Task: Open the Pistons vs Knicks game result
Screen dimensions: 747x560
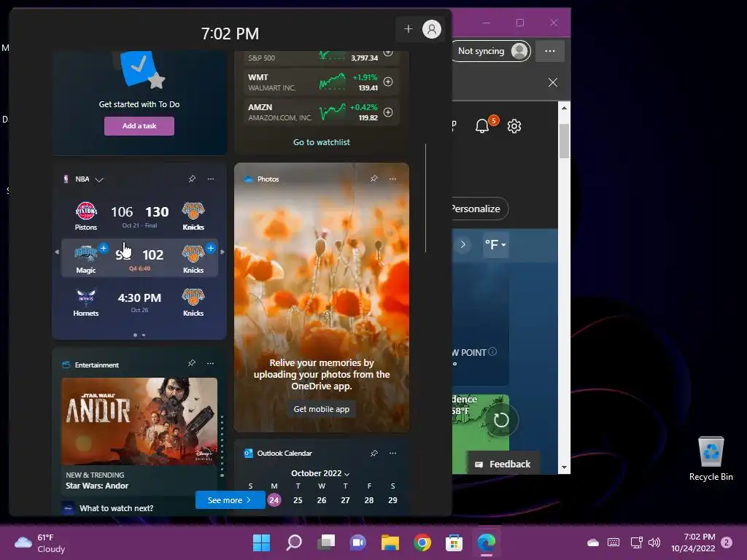Action: click(139, 215)
